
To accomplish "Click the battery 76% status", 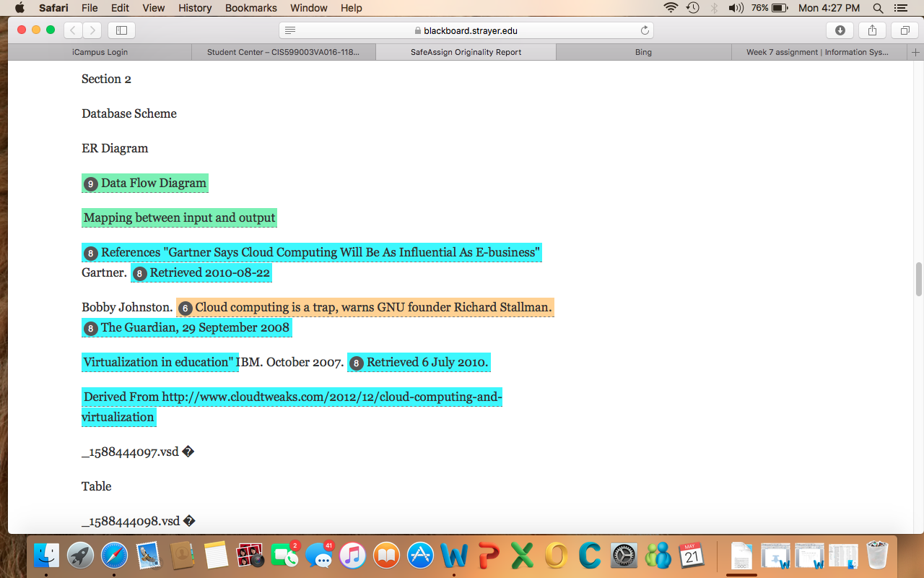I will tap(770, 8).
